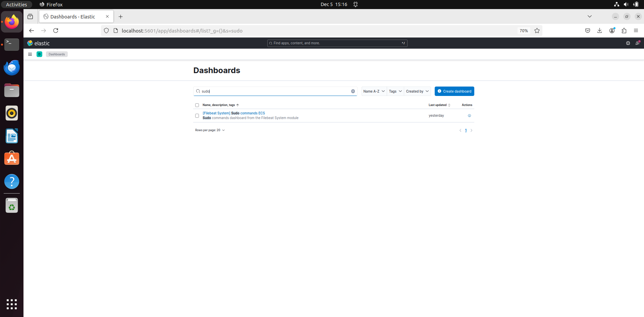
Task: Select all dashboards header checkbox
Action: 197,105
